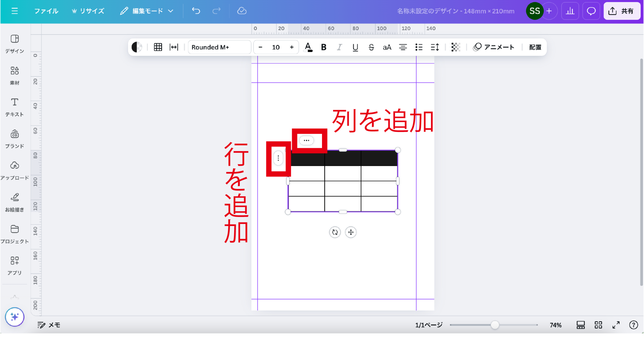Open the Canva AI assistant sparkle button
Viewport: 644px width, 338px height.
point(14,317)
